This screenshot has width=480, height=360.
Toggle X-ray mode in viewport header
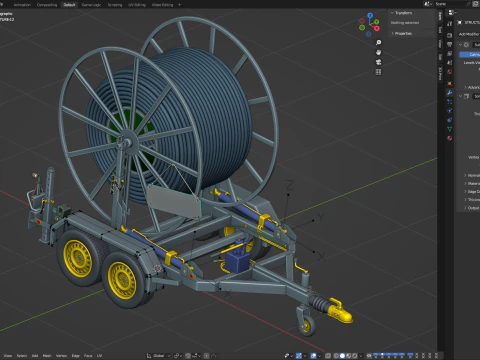328,356
